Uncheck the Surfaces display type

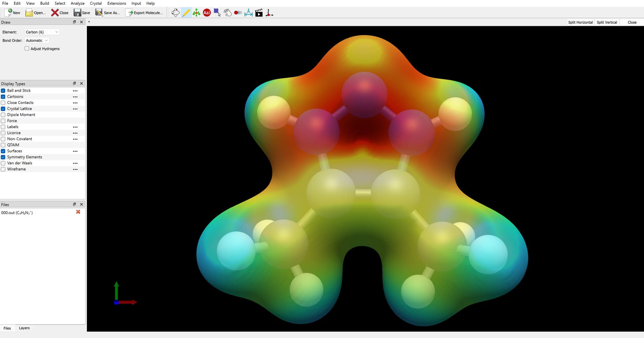(x=3, y=151)
